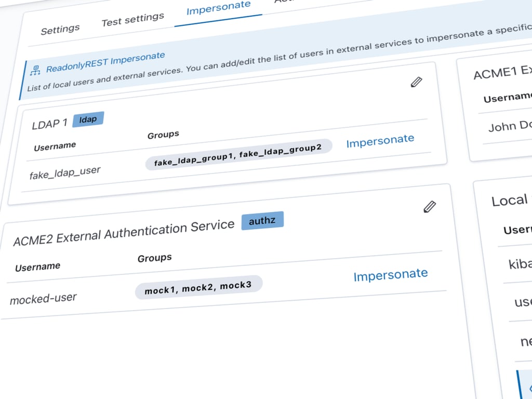Viewport: 532px width, 399px height.
Task: Click the ReadonlyREST Impersonate network icon
Action: coord(35,71)
